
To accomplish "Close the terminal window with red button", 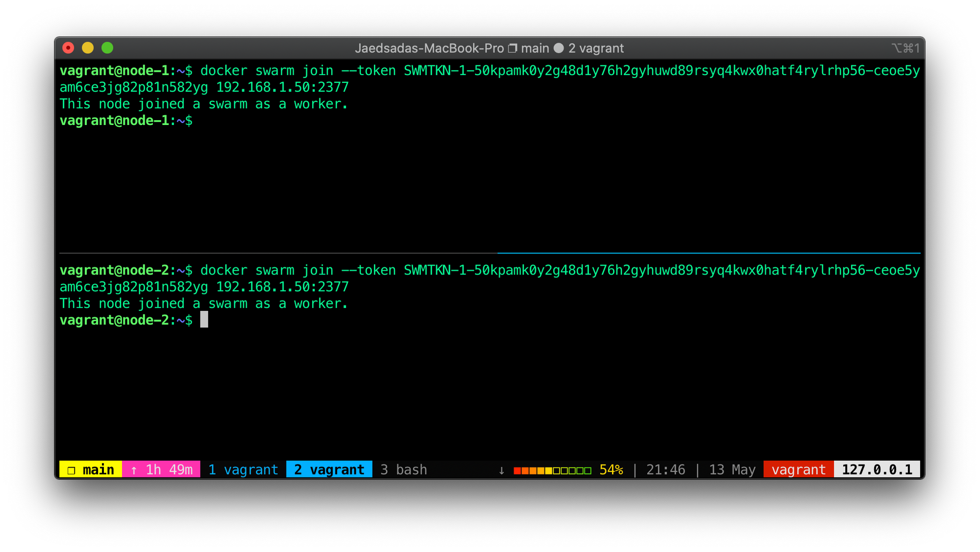I will (x=69, y=48).
